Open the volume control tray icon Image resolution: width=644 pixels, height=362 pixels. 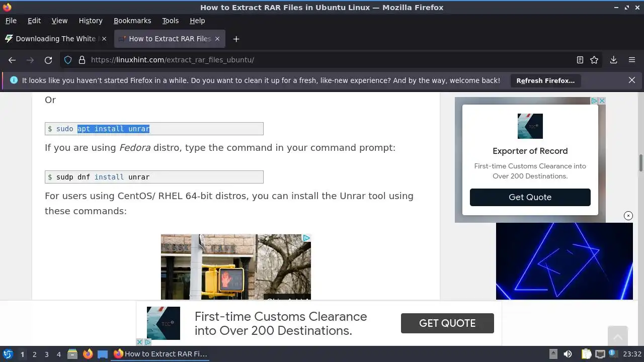click(x=568, y=354)
